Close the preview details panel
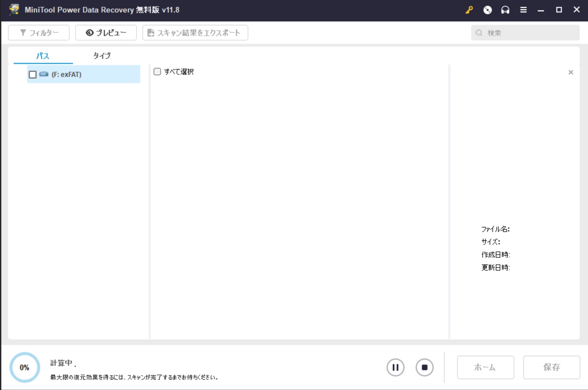 click(570, 72)
